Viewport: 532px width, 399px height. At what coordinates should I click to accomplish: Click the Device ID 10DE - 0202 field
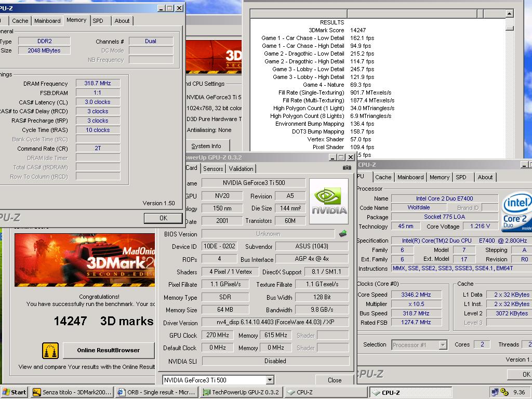(x=219, y=246)
